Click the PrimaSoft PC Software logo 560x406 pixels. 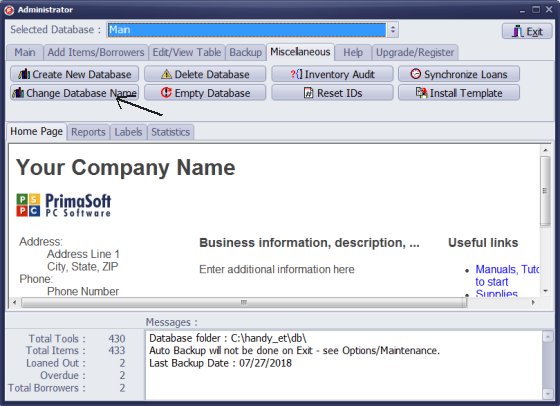point(64,205)
